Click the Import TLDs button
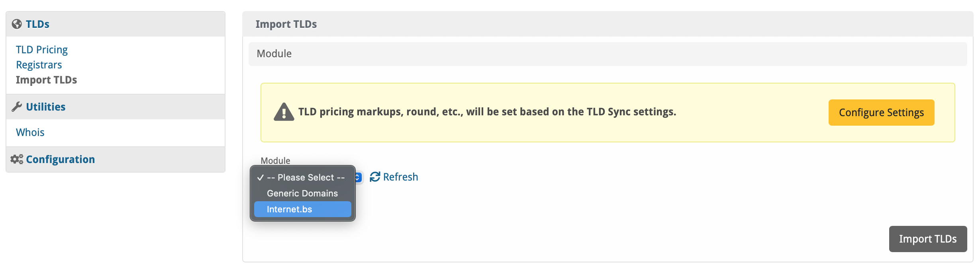The height and width of the screenshot is (272, 980). click(927, 239)
